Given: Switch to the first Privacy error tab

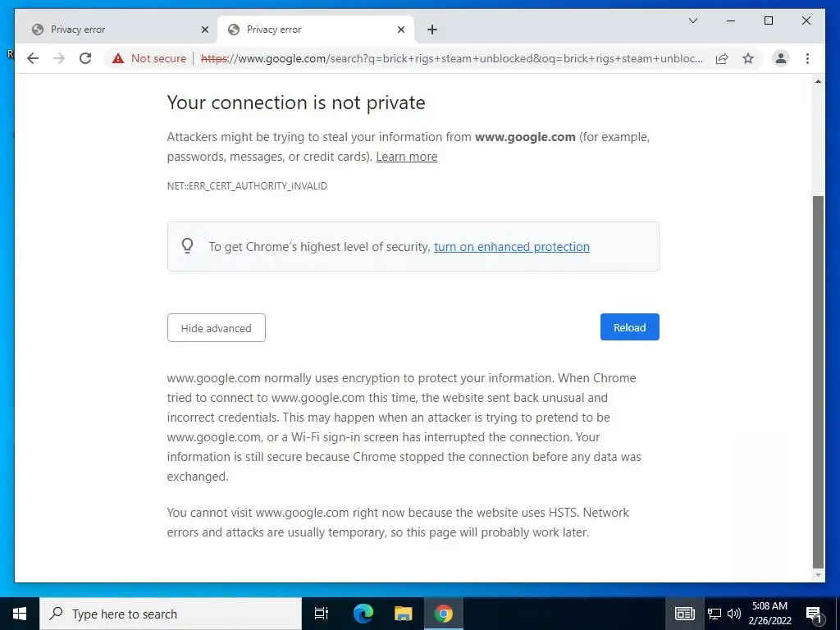Looking at the screenshot, I should [x=107, y=30].
